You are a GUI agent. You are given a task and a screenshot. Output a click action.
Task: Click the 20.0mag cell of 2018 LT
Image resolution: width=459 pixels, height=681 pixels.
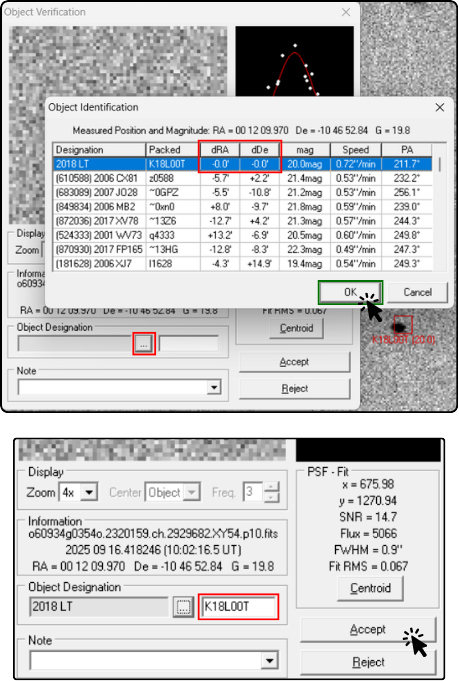(305, 164)
